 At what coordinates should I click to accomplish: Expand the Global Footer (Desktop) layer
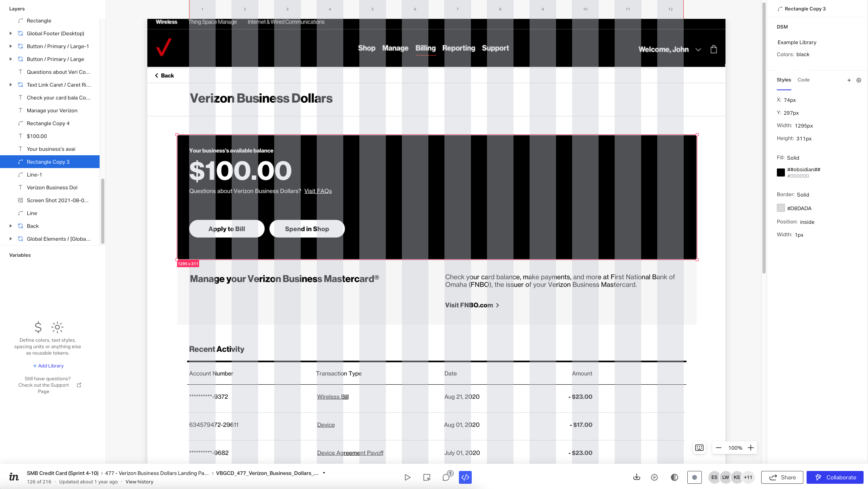click(x=10, y=33)
